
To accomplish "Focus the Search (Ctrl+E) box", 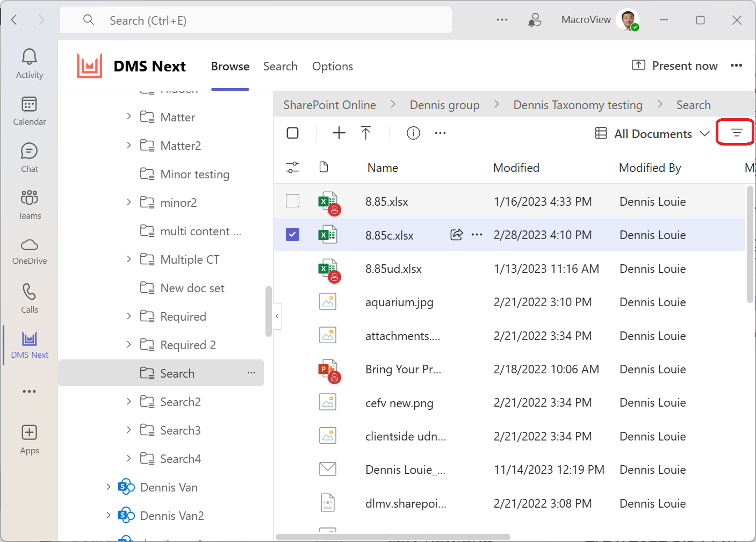I will pos(256,20).
